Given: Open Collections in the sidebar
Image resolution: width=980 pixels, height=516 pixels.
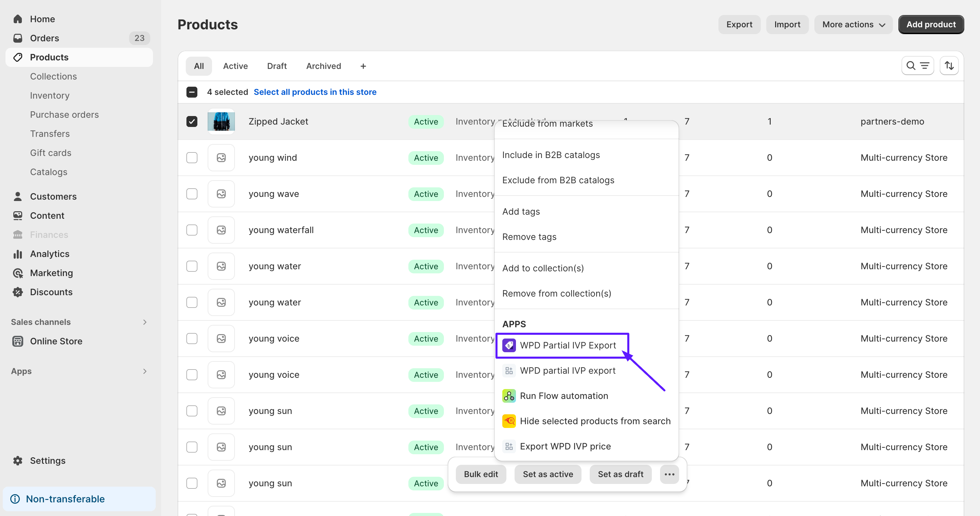Looking at the screenshot, I should (53, 76).
